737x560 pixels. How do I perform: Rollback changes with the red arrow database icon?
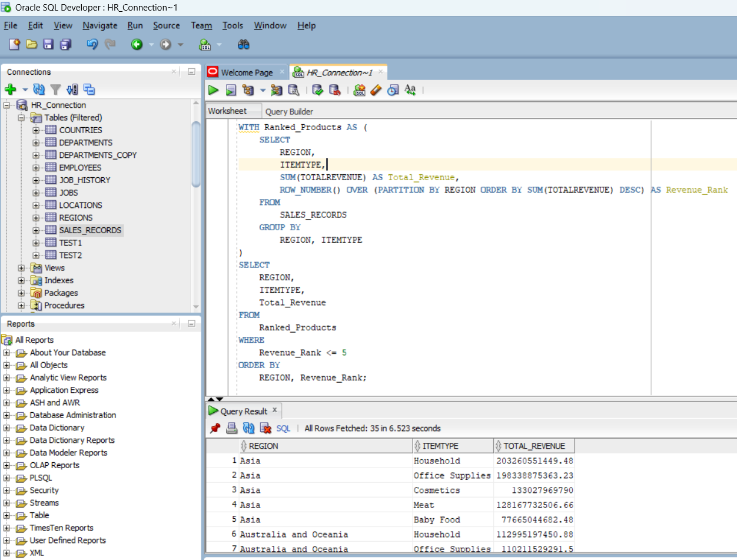336,91
